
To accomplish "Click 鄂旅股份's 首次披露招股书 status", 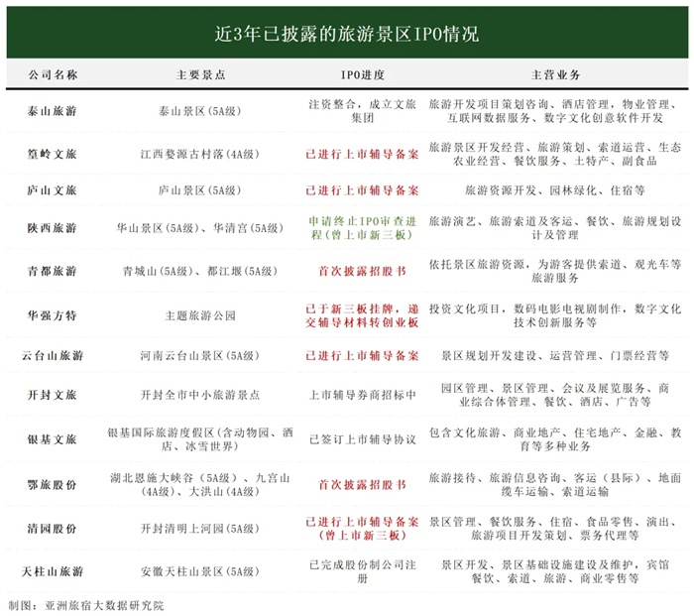I will [363, 485].
